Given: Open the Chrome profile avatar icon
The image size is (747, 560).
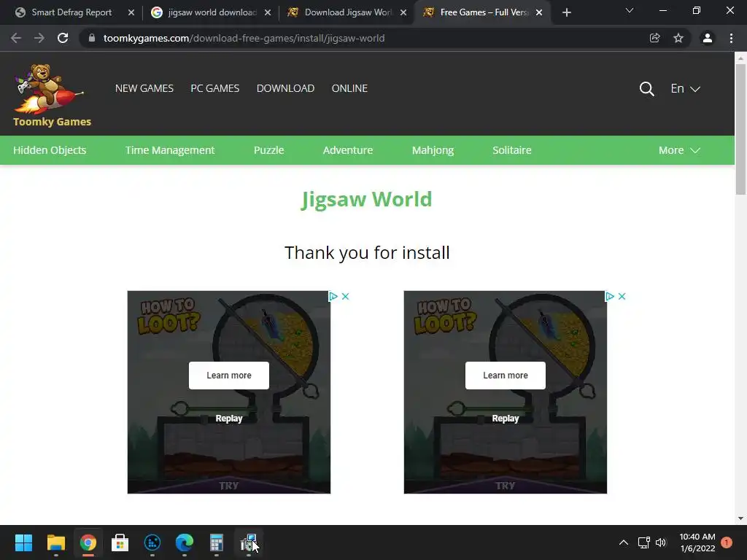Looking at the screenshot, I should point(708,38).
